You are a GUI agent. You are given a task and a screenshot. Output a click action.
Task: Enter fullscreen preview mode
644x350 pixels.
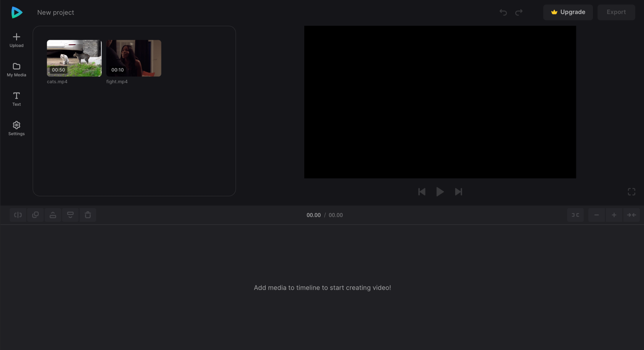click(x=632, y=192)
